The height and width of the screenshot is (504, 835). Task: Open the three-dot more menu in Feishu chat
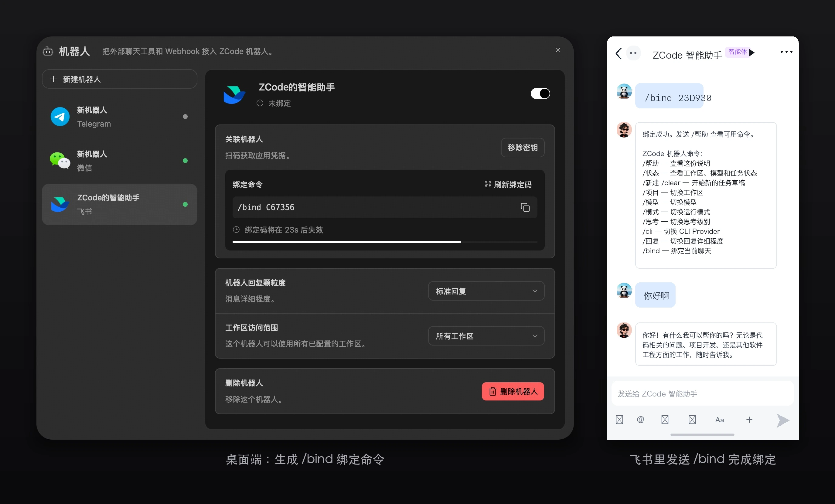point(786,52)
